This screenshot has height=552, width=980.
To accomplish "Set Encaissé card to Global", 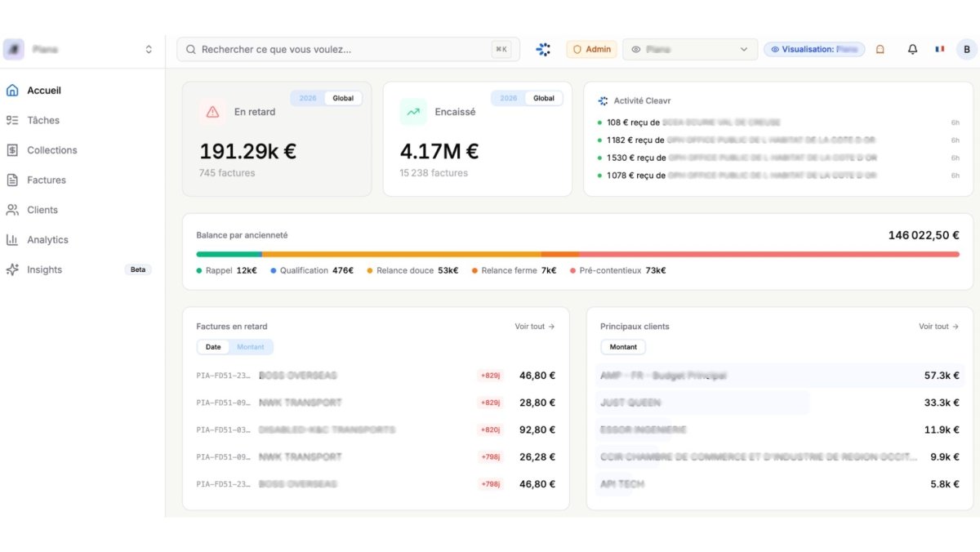I will point(544,98).
